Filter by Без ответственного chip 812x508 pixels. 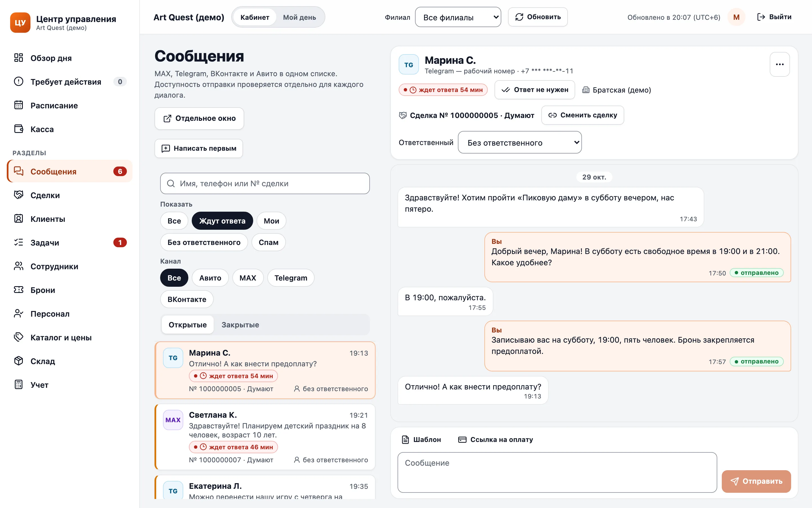coord(204,242)
